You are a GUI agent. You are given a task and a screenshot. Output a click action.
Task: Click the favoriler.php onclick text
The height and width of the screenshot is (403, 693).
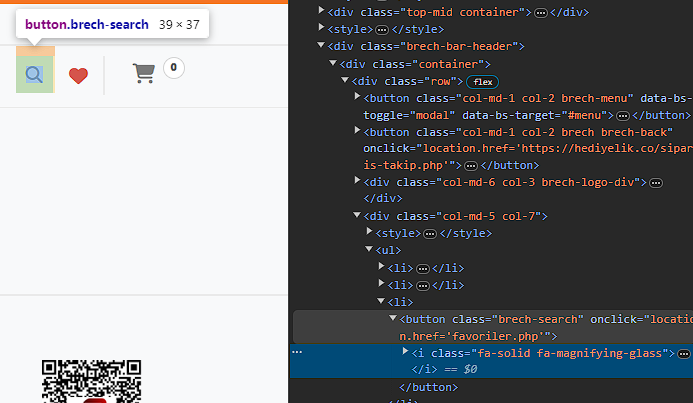[x=495, y=336]
